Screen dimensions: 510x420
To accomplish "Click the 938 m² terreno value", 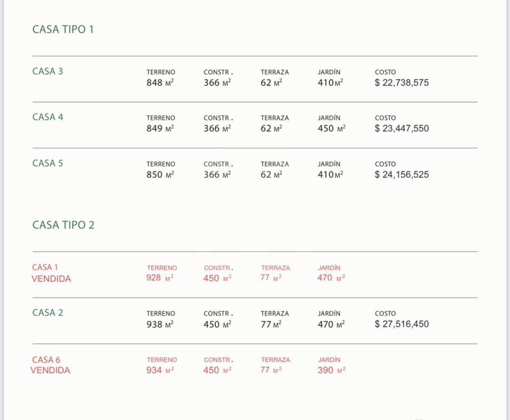I will [160, 324].
